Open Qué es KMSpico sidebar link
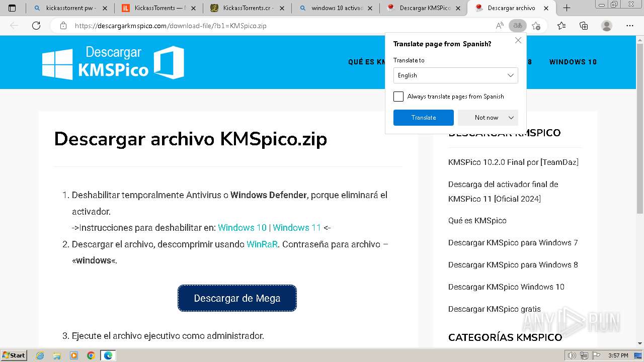The height and width of the screenshot is (362, 644). 477,221
